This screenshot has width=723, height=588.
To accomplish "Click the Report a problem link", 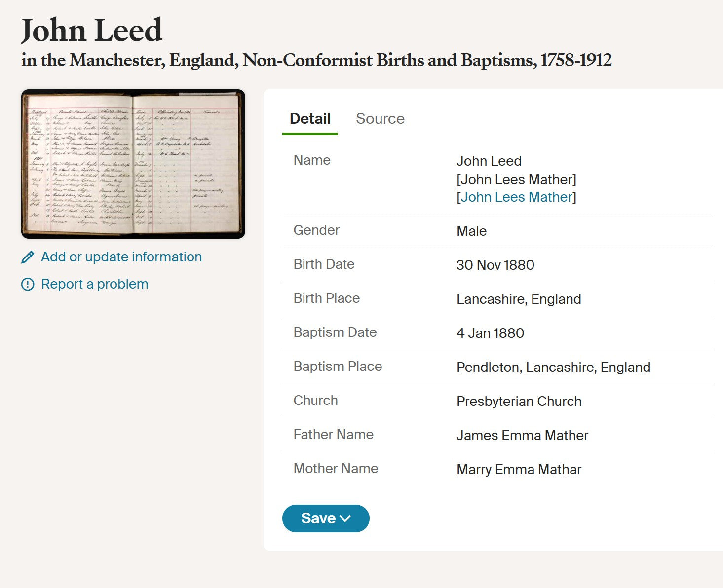I will 94,284.
